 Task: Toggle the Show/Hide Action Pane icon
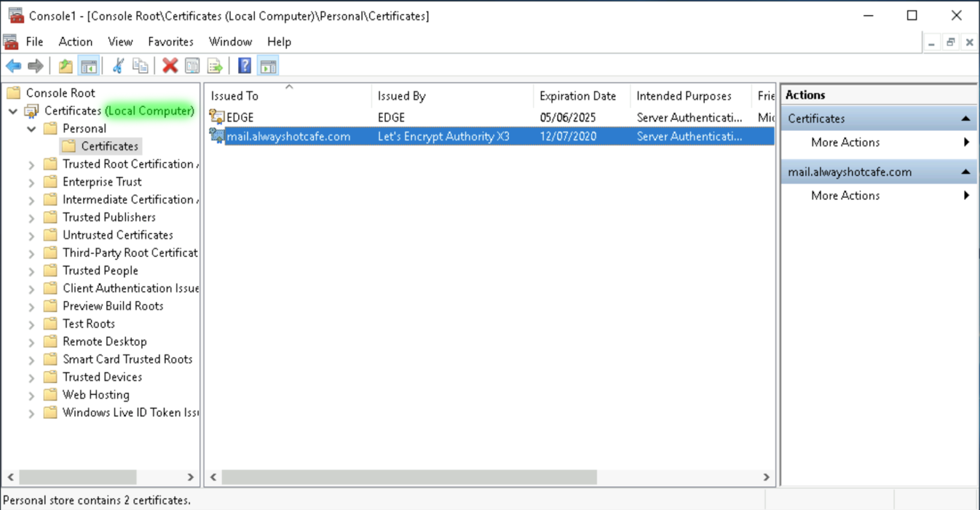point(267,65)
